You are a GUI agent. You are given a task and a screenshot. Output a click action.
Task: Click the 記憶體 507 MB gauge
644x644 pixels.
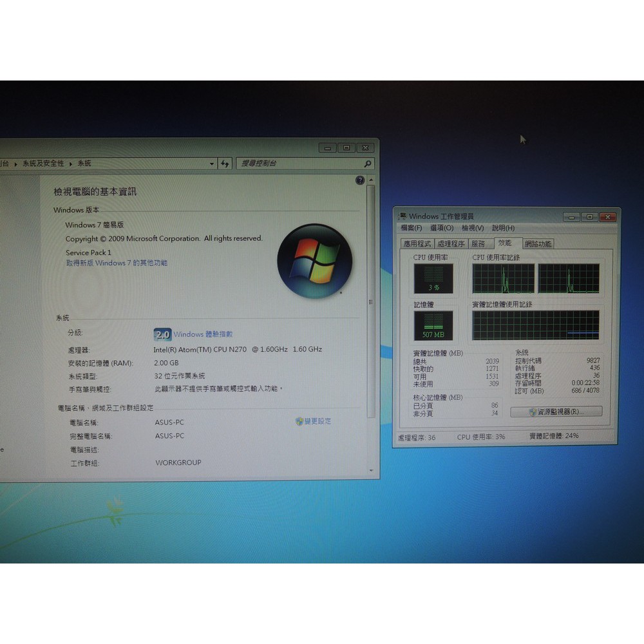pos(433,326)
